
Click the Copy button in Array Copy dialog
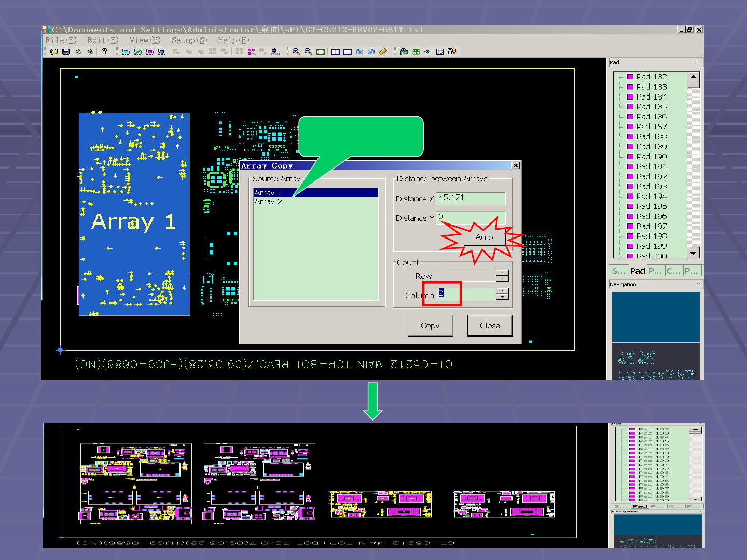point(430,326)
